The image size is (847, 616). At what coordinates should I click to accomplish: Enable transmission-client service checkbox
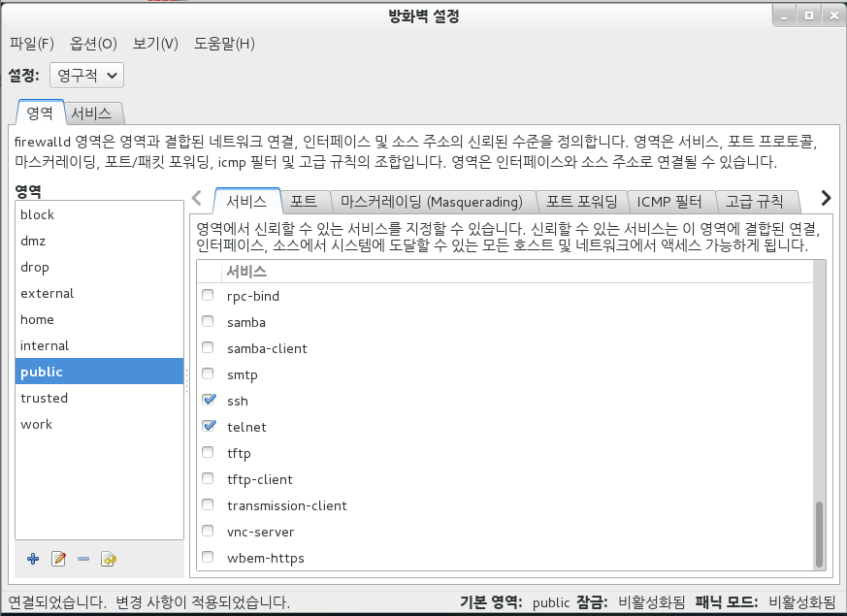[x=208, y=504]
